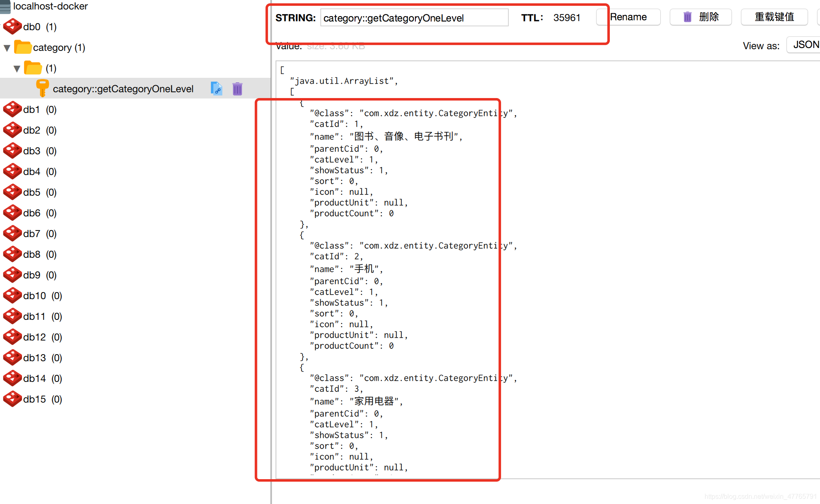Screen dimensions: 820x504
Task: Click the key icon beside category::getCategoryOneLevel
Action: [x=42, y=88]
